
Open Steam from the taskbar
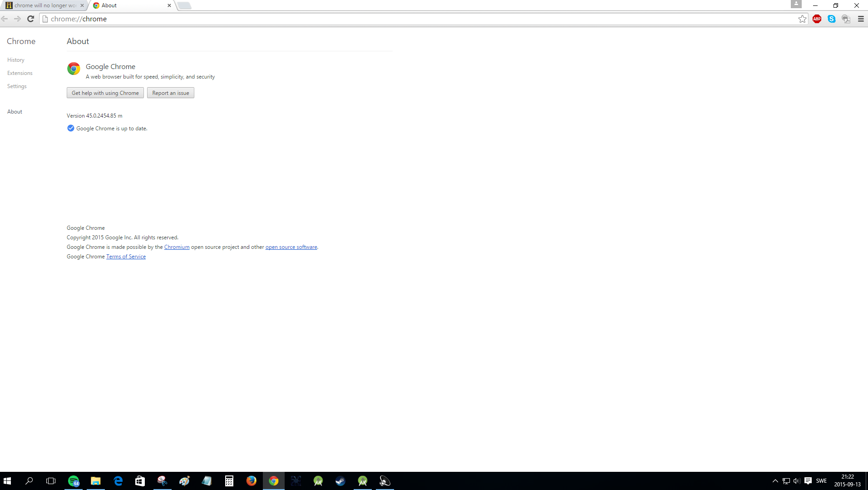340,481
